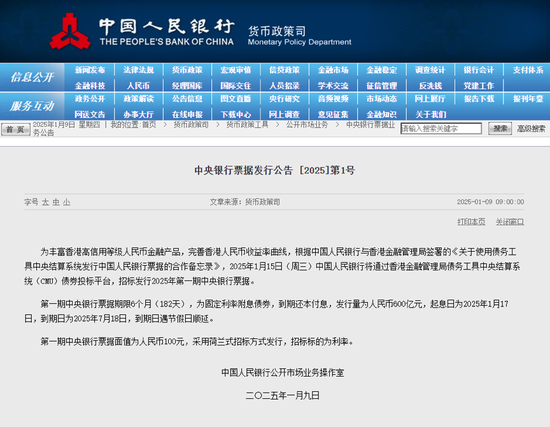This screenshot has height=427, width=550.
Task: Click the 服务互动 section header
Action: 32,106
